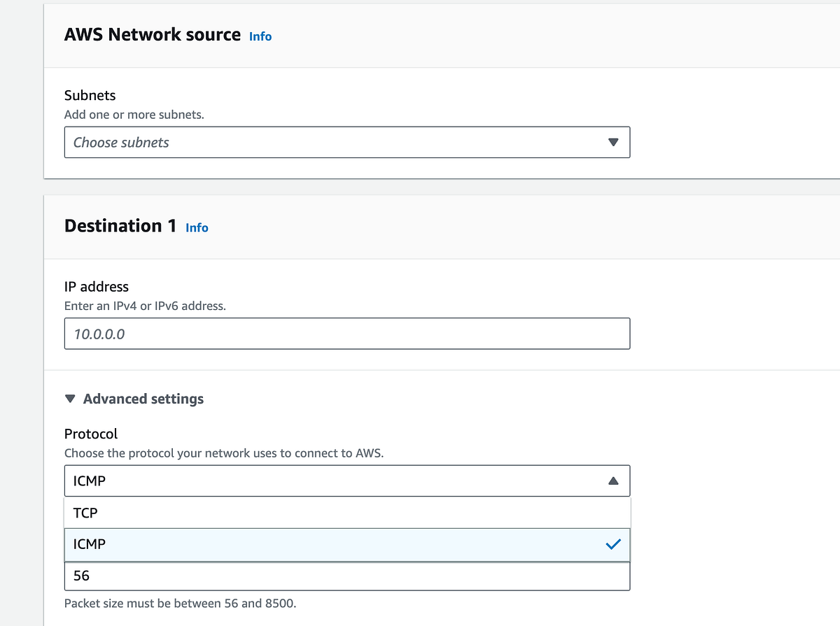This screenshot has height=626, width=840.
Task: Click the blue checkmark beside ICMP option
Action: tap(613, 543)
